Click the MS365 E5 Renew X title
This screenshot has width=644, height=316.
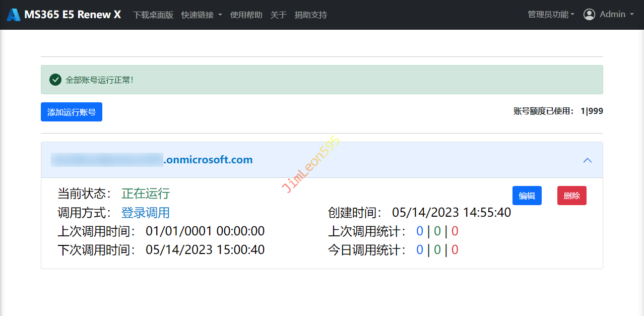pyautogui.click(x=73, y=15)
